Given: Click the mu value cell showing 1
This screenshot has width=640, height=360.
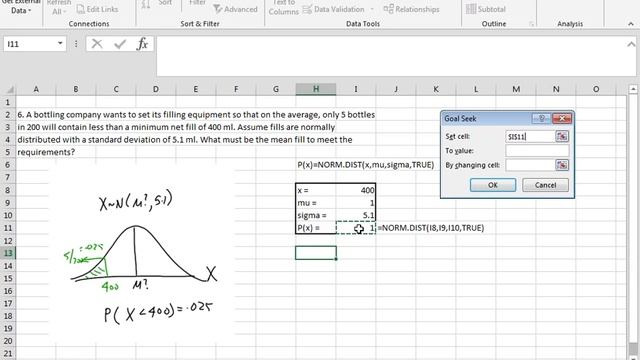Looking at the screenshot, I should [x=356, y=203].
